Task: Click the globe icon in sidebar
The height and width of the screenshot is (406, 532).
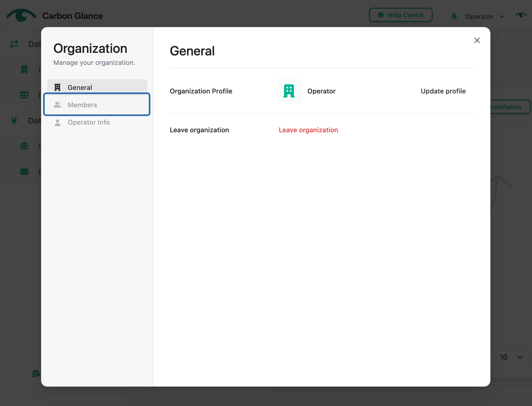Action: click(24, 146)
